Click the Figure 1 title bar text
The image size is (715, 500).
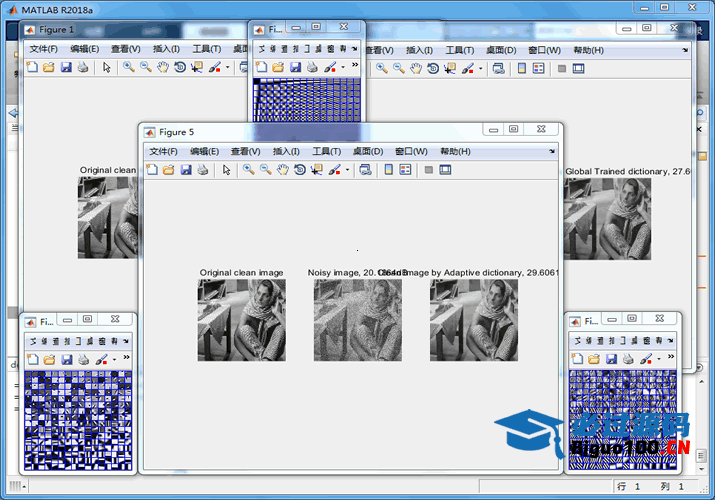pyautogui.click(x=57, y=30)
